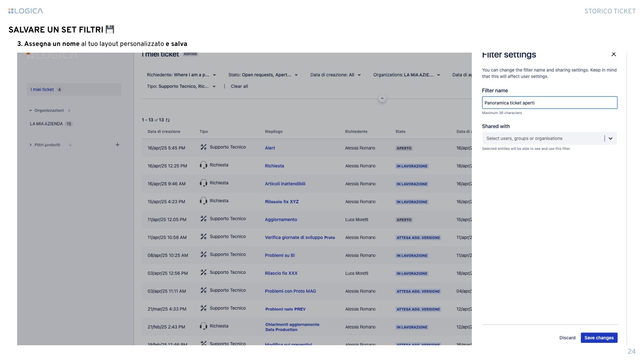Open the Data di creazione filter dropdown
The width and height of the screenshot is (644, 362).
point(335,75)
